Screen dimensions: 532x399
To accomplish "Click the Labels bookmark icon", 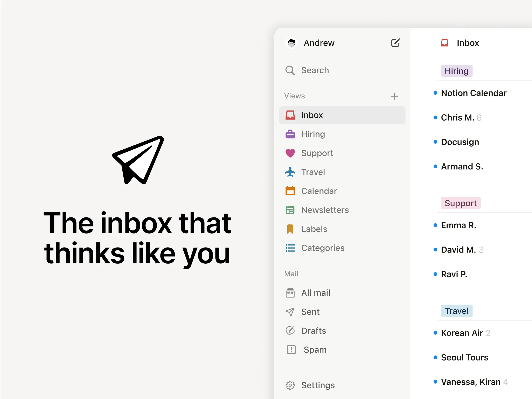I will (290, 229).
